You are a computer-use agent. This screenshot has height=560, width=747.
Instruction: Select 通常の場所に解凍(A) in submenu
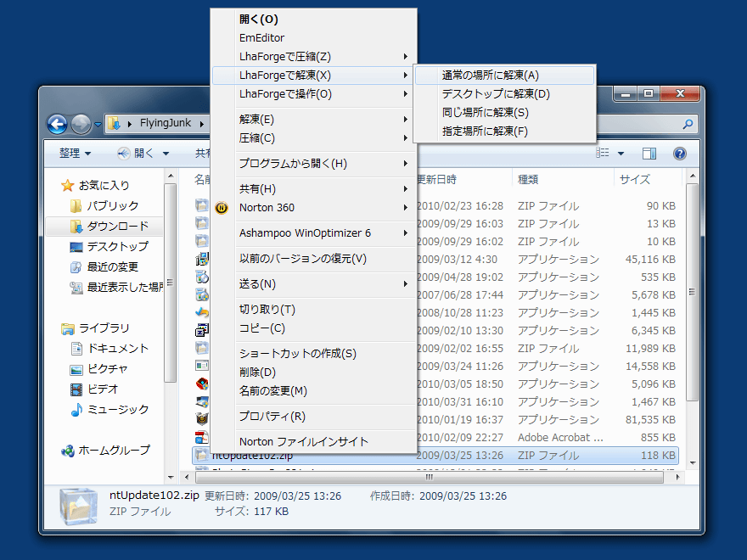pos(504,76)
